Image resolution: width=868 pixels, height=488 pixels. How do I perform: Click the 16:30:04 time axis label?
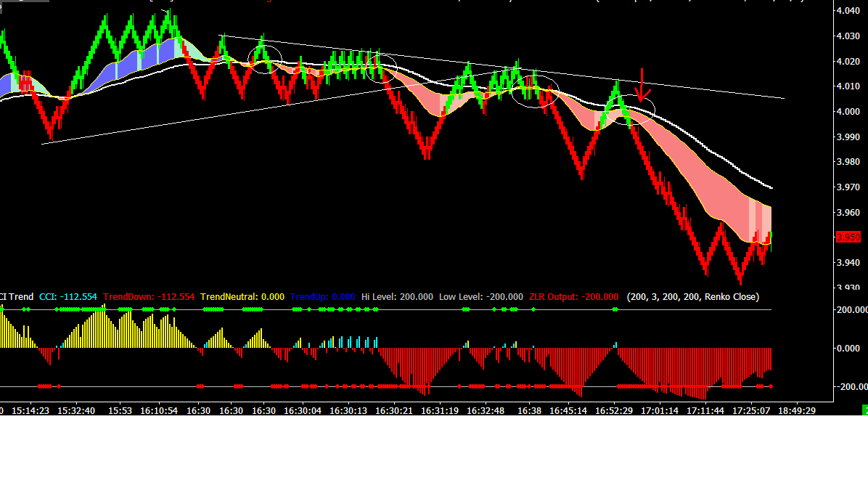[302, 411]
